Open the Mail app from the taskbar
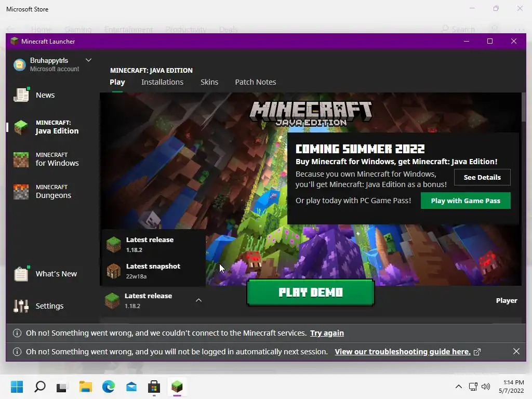The width and height of the screenshot is (532, 399). pyautogui.click(x=131, y=387)
